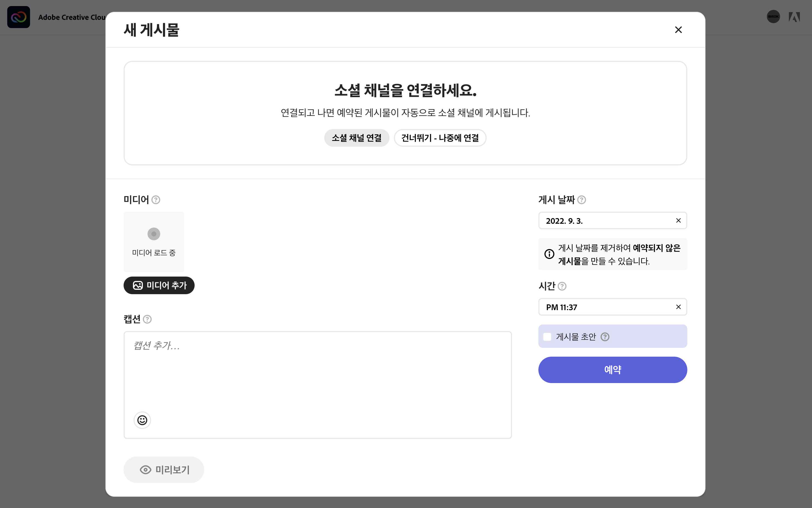Image resolution: width=812 pixels, height=508 pixels.
Task: Click 건너뛰기 - 나중에 연결 button
Action: (440, 138)
